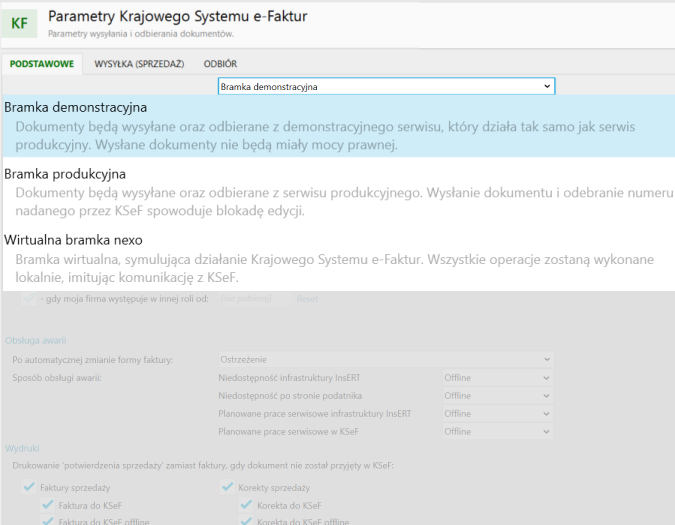Open the Ostrzeżenie dropdown for invoice form change
675x525 pixels.
pyautogui.click(x=385, y=359)
